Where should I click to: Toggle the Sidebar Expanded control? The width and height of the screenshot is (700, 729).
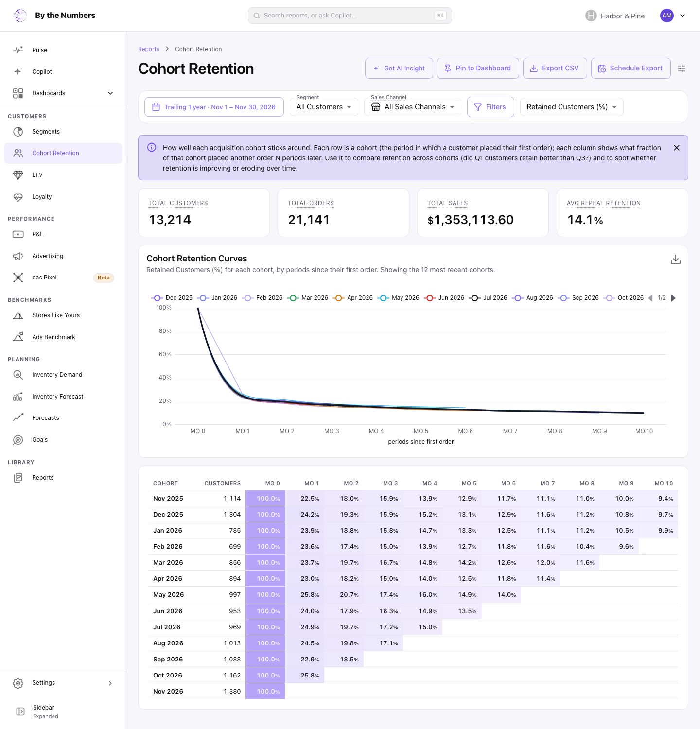(63, 712)
